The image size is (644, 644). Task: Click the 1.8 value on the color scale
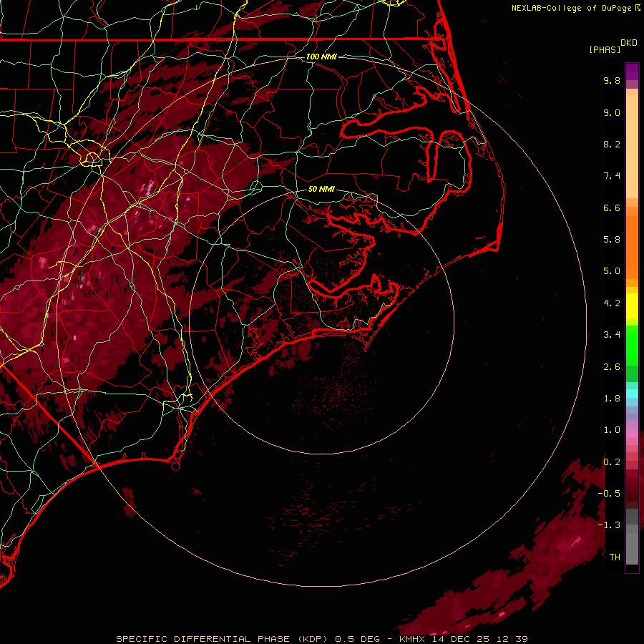pos(612,399)
